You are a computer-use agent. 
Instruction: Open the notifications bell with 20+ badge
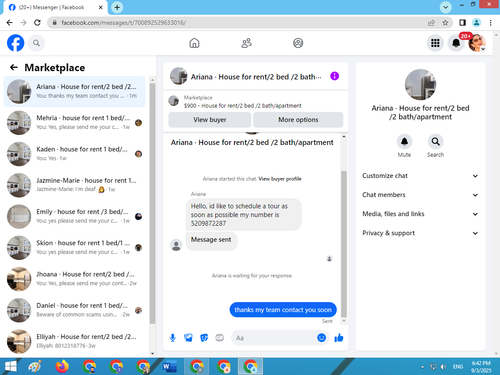click(x=456, y=43)
